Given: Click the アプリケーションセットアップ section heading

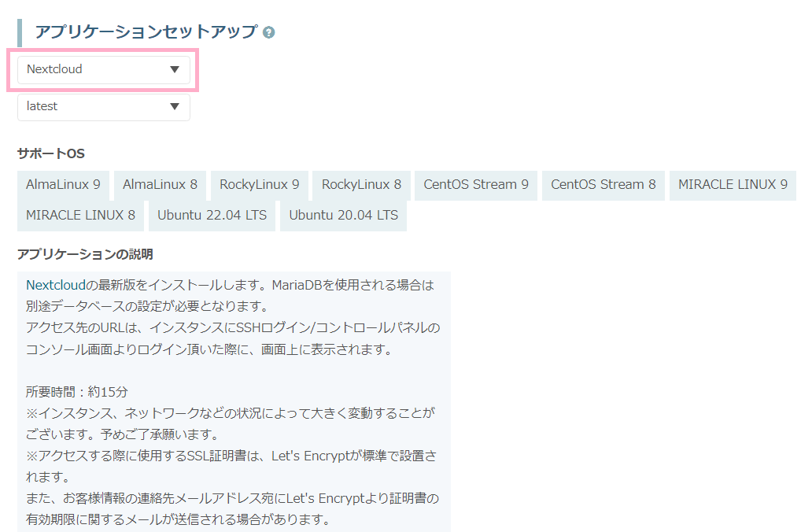Looking at the screenshot, I should click(x=146, y=31).
